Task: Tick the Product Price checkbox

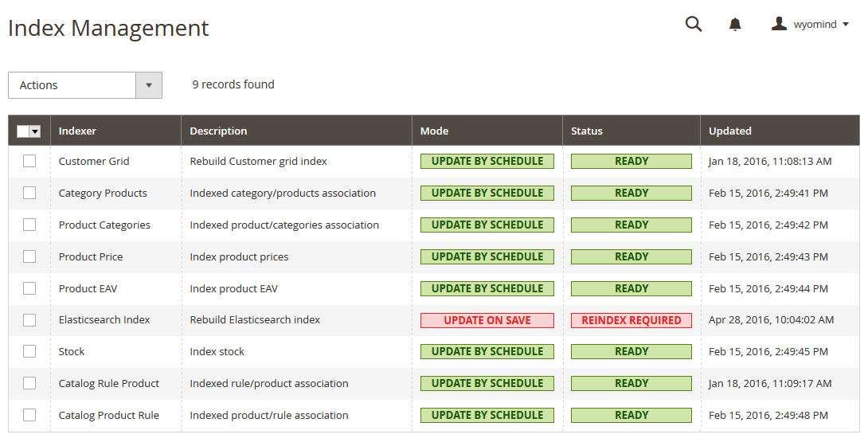Action: (29, 256)
